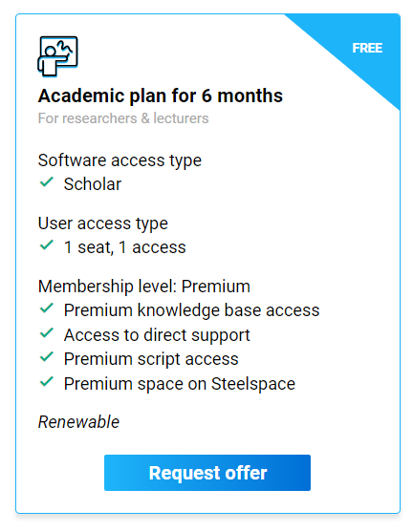
Task: Click checkmark for Access to direct support
Action: pos(47,332)
